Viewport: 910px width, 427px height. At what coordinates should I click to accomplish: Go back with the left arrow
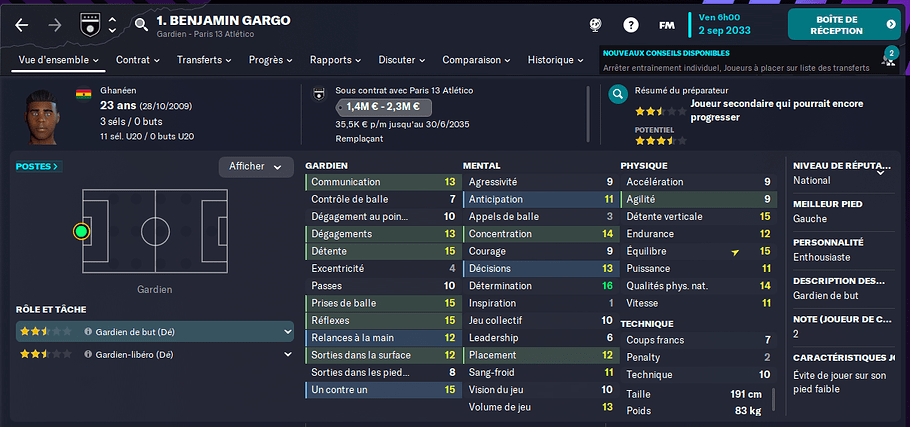click(x=22, y=25)
